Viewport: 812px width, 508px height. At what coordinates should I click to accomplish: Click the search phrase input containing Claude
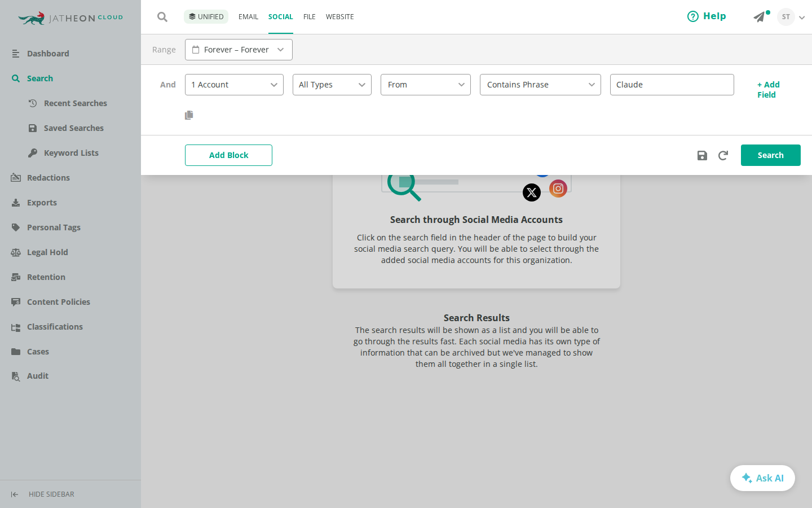(x=672, y=85)
